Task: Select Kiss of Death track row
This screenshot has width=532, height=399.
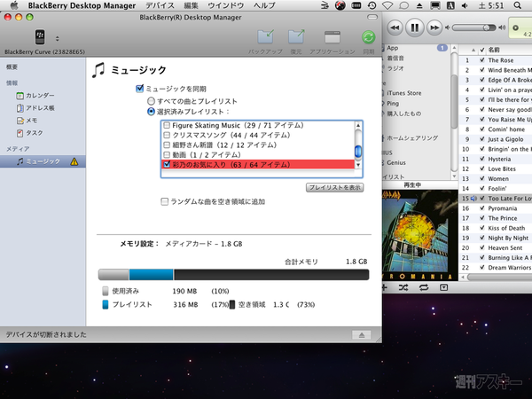Action: tap(496, 228)
